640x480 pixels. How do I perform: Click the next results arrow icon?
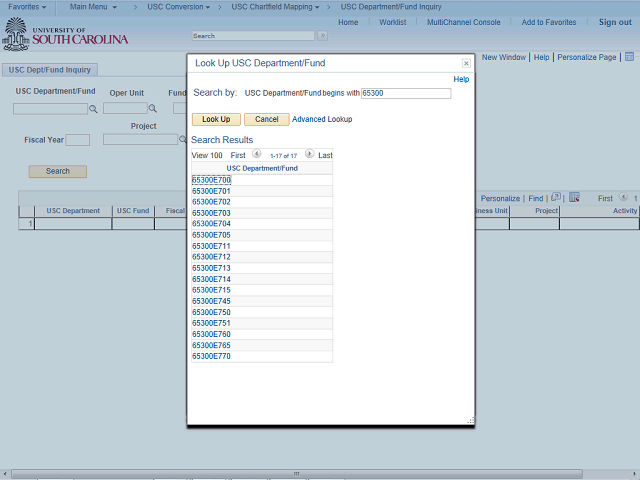click(309, 155)
